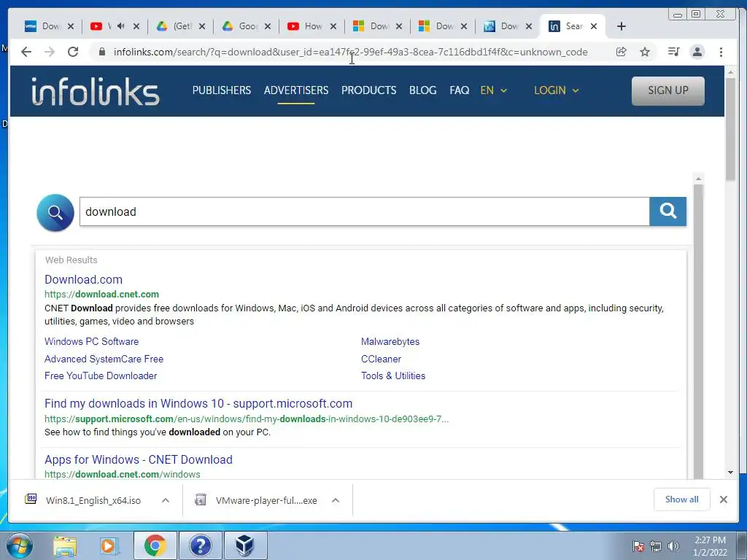Switch to the '(Get' Google Drive tab

tap(174, 26)
